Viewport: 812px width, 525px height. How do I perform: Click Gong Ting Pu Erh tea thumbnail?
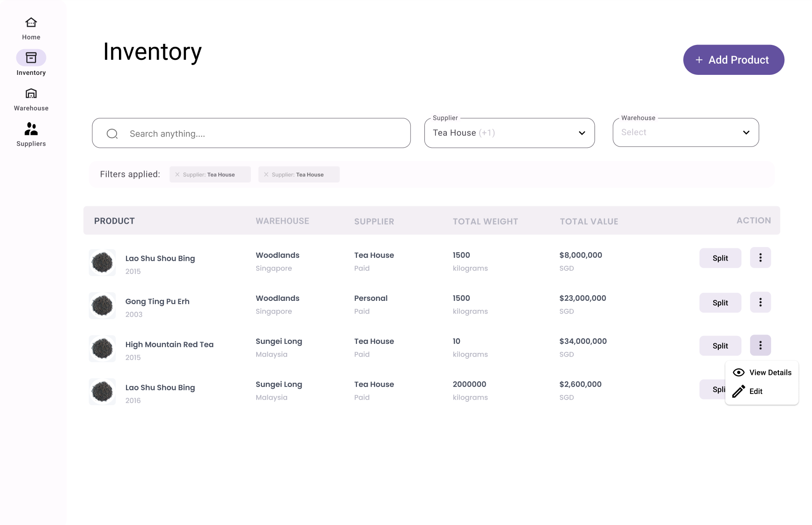[x=102, y=306]
